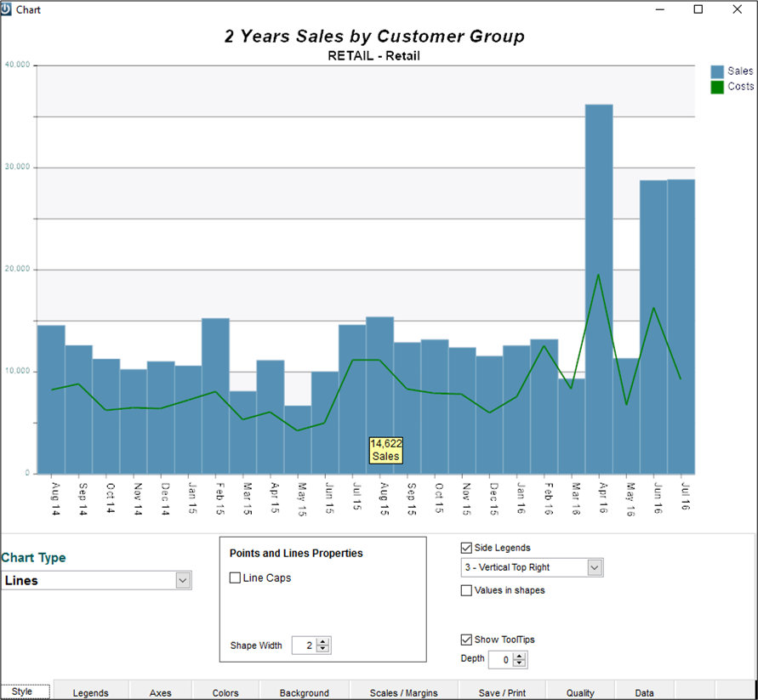Disable the Show ToolTips option

[x=466, y=640]
